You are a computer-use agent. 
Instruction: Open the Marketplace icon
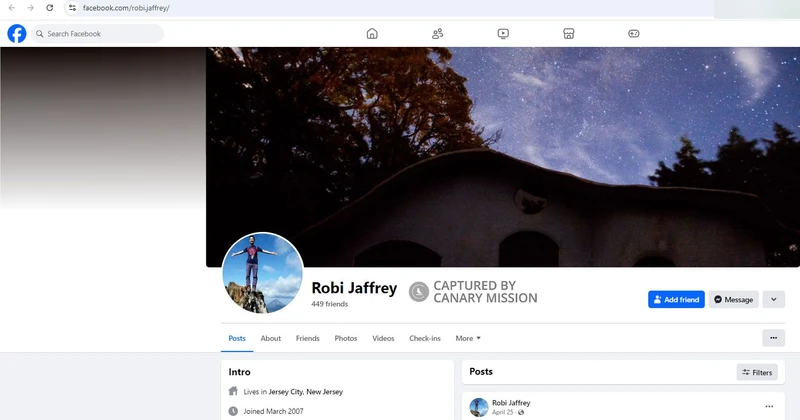(568, 34)
